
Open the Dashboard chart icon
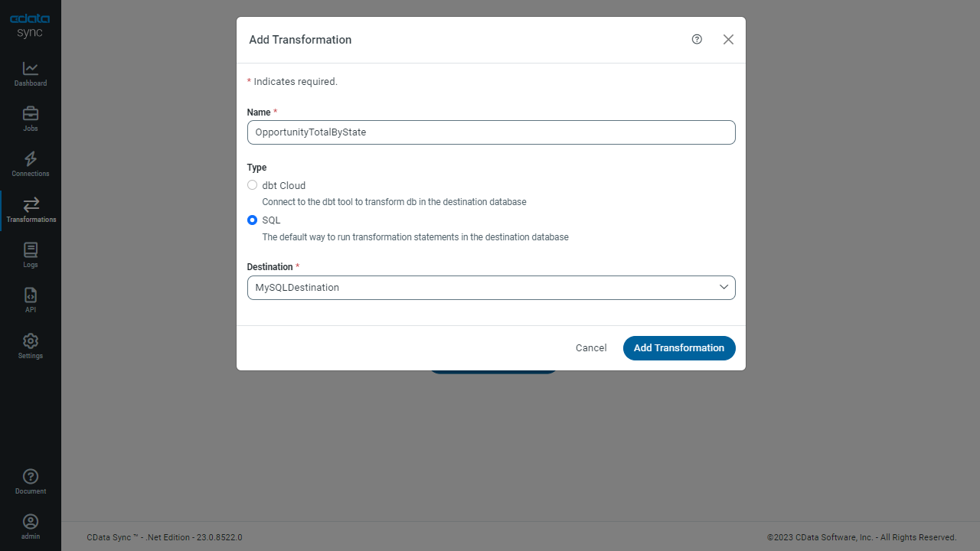31,69
